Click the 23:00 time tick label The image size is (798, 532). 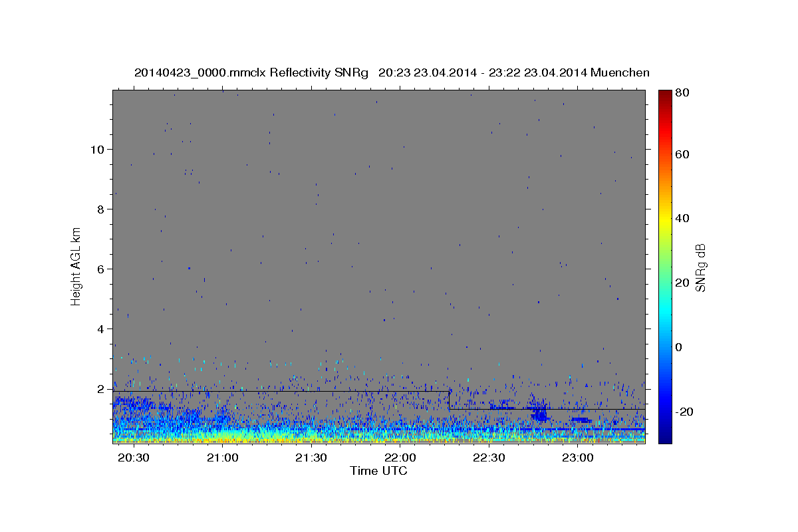click(578, 458)
